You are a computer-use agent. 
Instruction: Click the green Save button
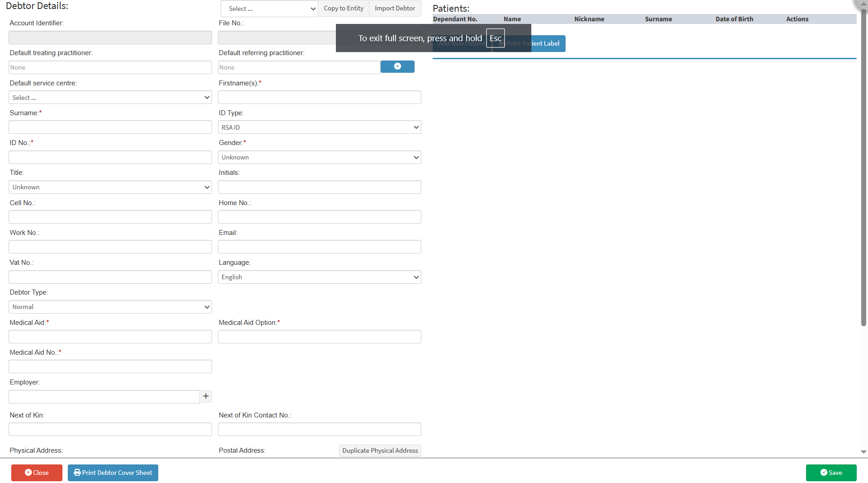(831, 473)
